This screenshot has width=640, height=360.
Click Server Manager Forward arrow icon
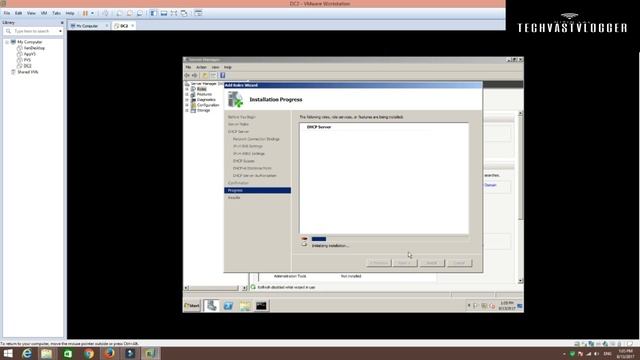(195, 76)
